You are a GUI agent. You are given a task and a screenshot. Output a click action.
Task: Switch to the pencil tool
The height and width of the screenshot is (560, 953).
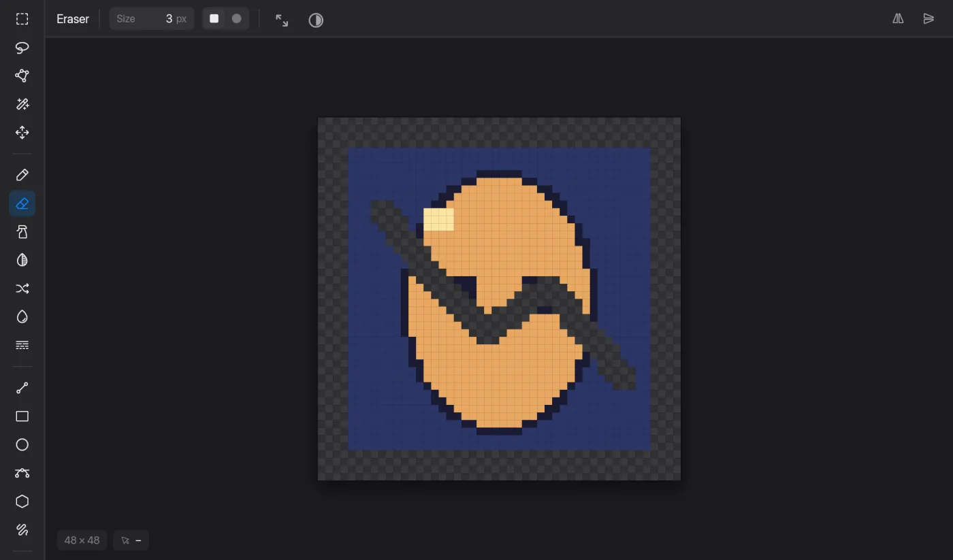click(x=22, y=176)
